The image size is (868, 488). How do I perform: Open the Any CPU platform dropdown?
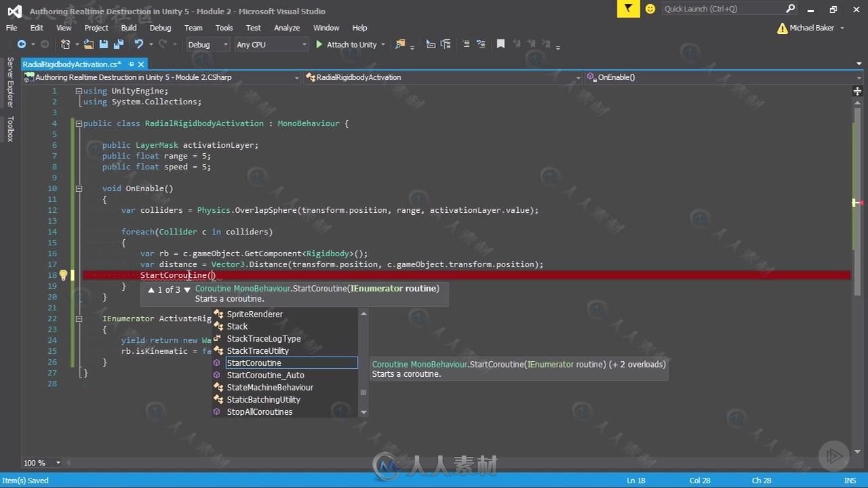coord(271,44)
